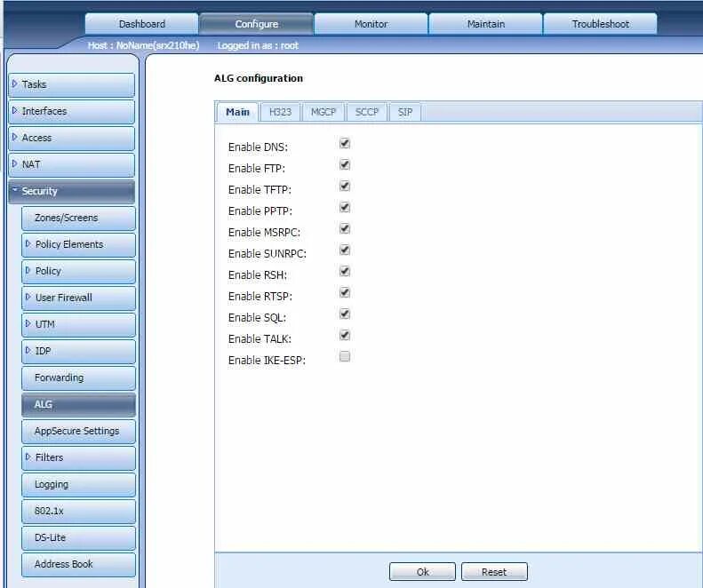This screenshot has width=703, height=588.
Task: Expand the Tasks menu arrow
Action: click(15, 83)
